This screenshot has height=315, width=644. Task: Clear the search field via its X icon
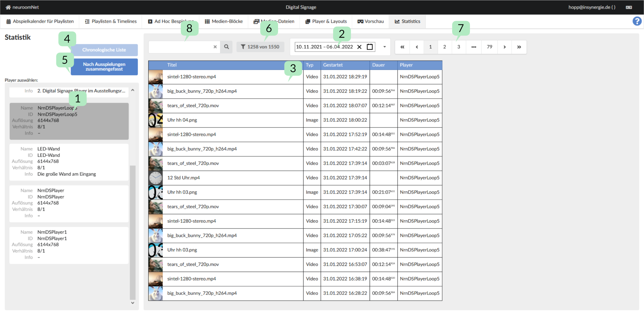[215, 47]
